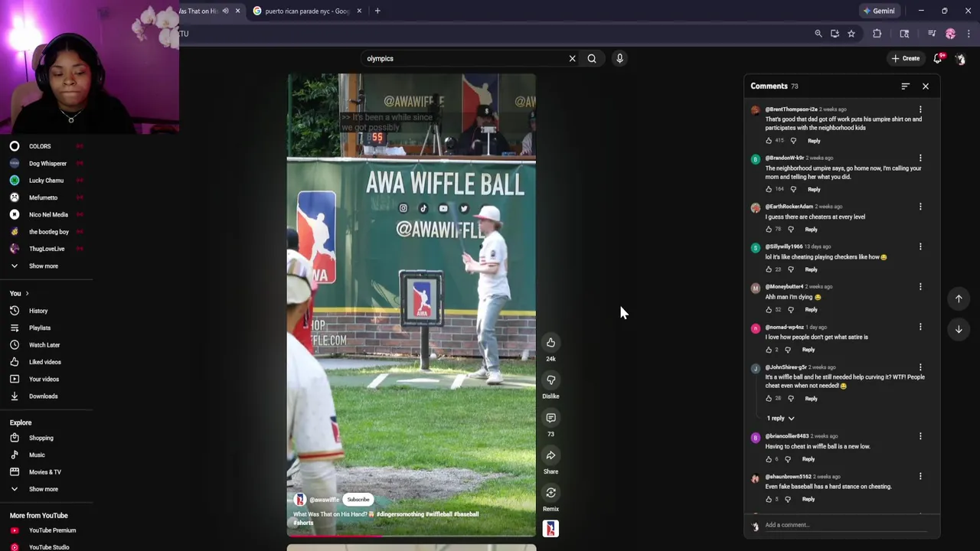Close the Comments panel
The width and height of the screenshot is (980, 551).
925,86
